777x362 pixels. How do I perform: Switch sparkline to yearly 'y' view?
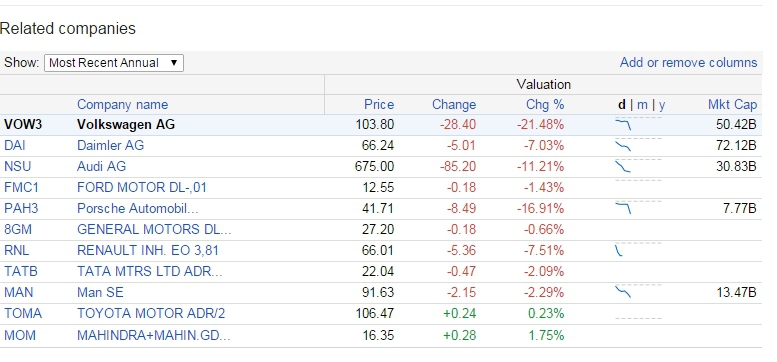(x=663, y=105)
